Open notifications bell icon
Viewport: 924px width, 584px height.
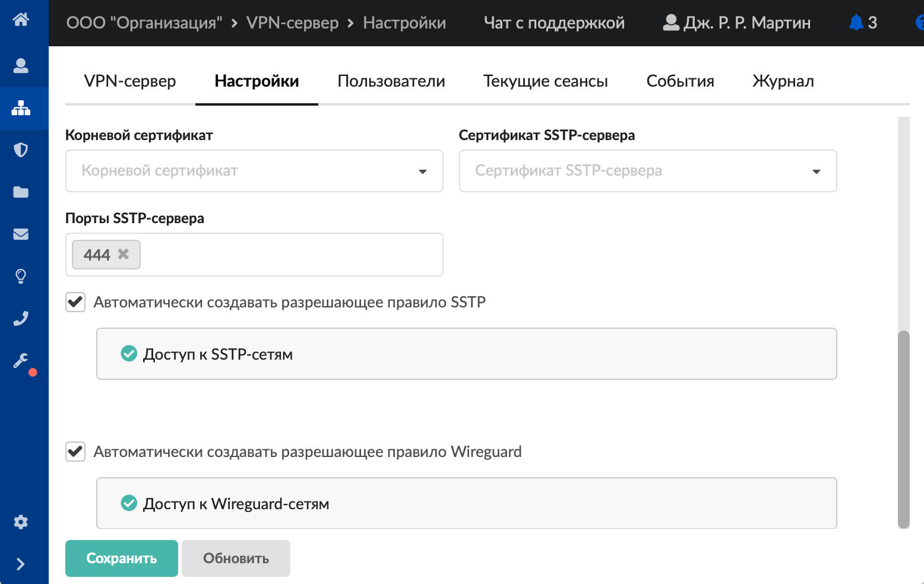[856, 23]
